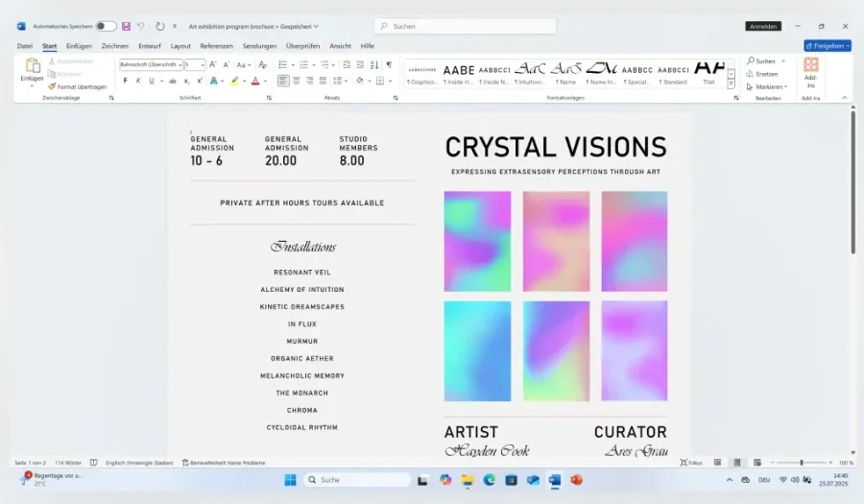
Task: Undo the last action
Action: [x=141, y=26]
